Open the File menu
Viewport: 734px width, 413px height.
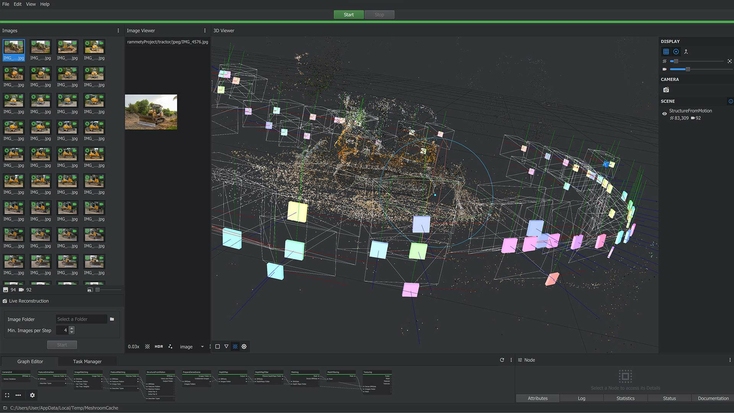(x=6, y=4)
